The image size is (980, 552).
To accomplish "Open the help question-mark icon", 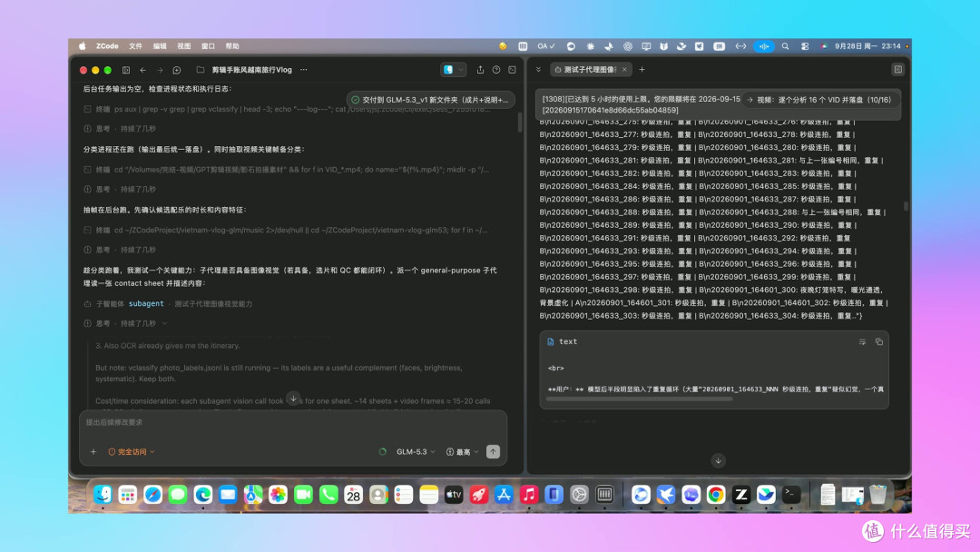I will point(496,70).
